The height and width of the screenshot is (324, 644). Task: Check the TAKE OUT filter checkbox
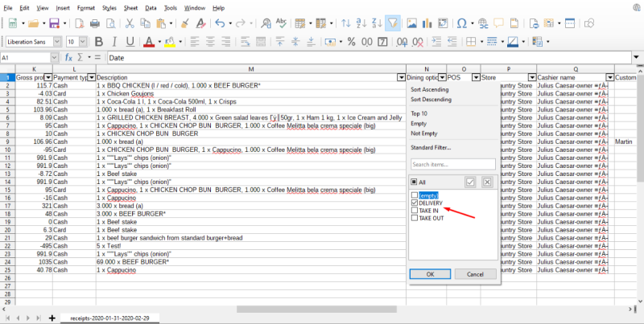(x=414, y=219)
